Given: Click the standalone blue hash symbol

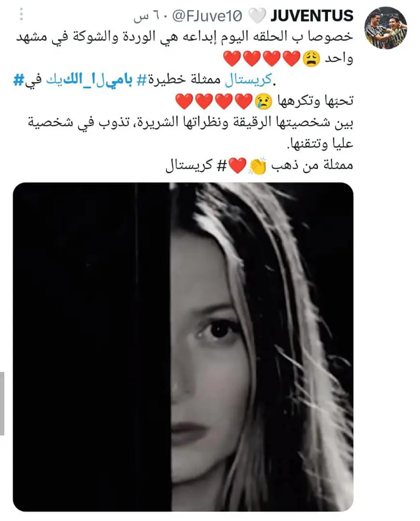Looking at the screenshot, I should [x=19, y=80].
